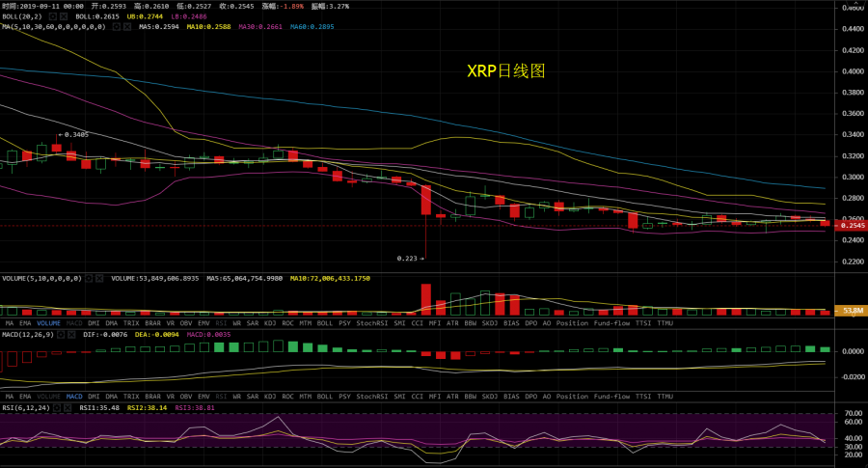868x468 pixels.
Task: Choose EMV in the row under the MACD chart
Action: pos(203,397)
